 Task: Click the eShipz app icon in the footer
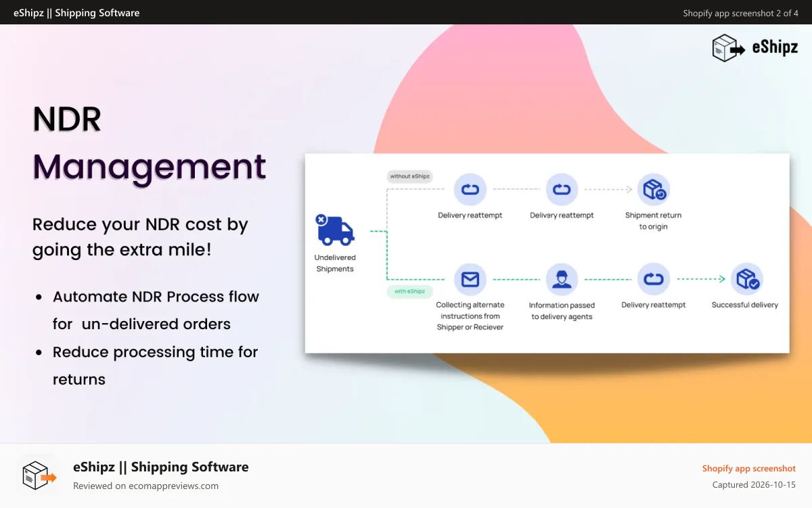(39, 476)
